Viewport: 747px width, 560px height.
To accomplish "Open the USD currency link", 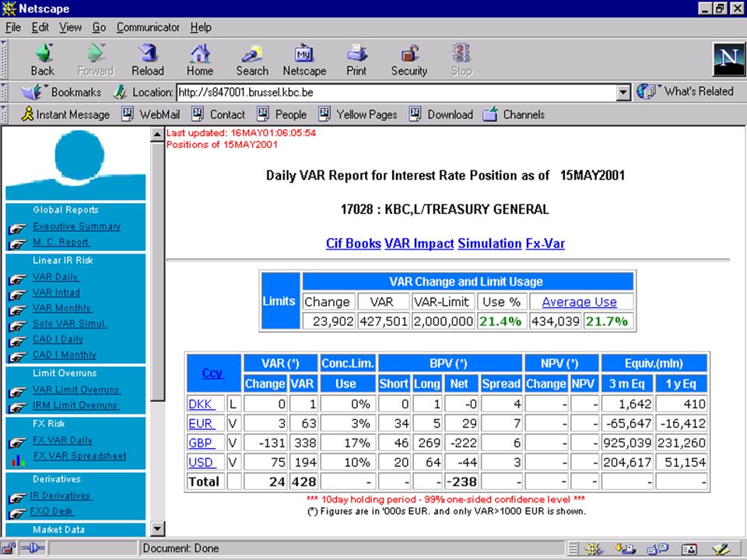I will coord(202,462).
